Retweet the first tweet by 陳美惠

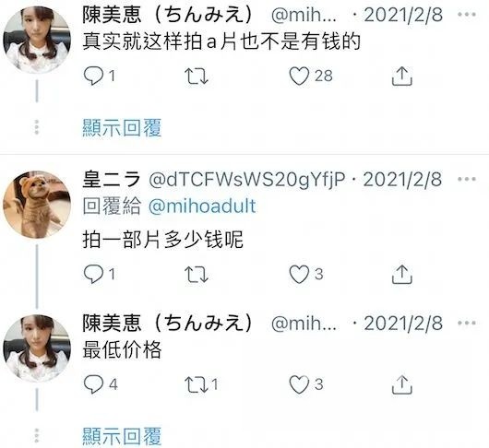click(197, 76)
